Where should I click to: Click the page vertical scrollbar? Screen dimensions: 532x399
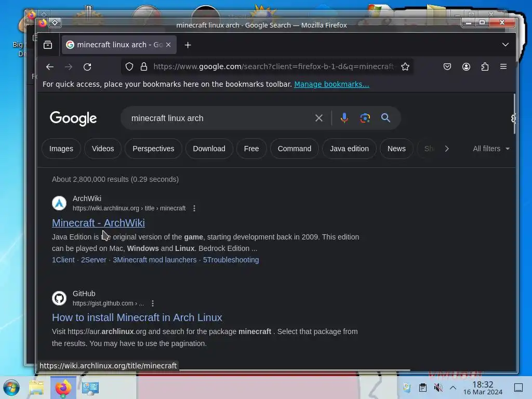[514, 114]
